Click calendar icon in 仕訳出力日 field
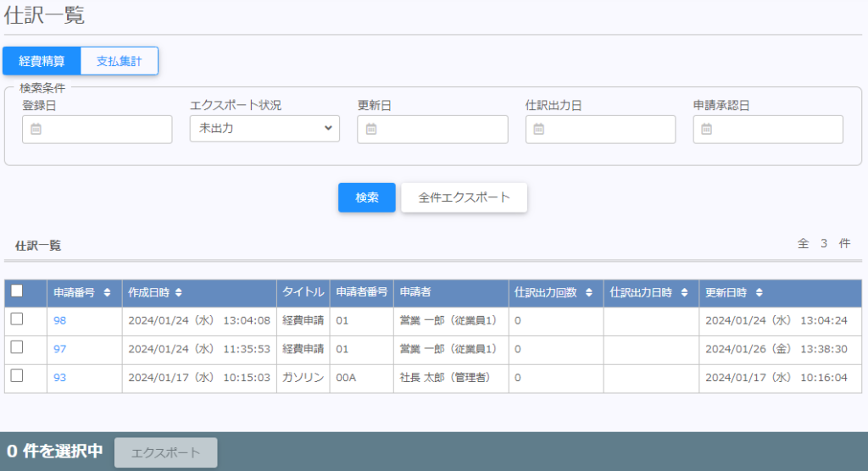 (539, 130)
